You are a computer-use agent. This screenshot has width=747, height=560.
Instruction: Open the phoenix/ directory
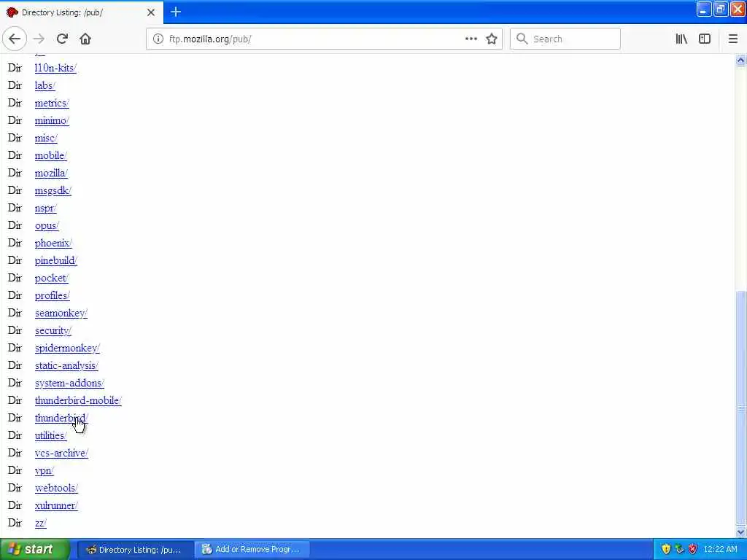coord(53,244)
